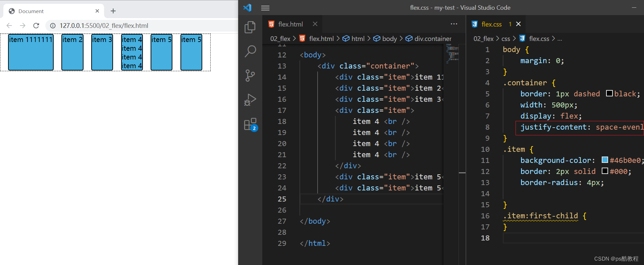Click css folder in flex.css breadcrumb
Image resolution: width=644 pixels, height=265 pixels.
(x=505, y=39)
